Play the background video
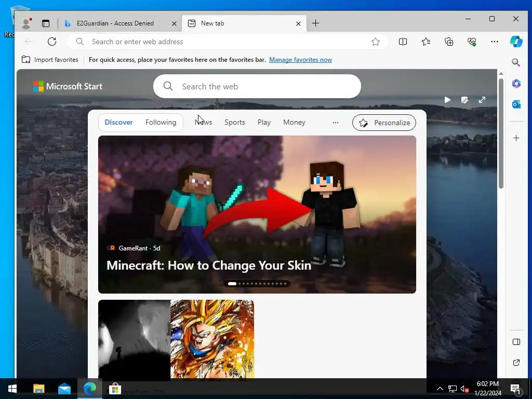Viewport: 532px width, 399px height. [x=447, y=100]
